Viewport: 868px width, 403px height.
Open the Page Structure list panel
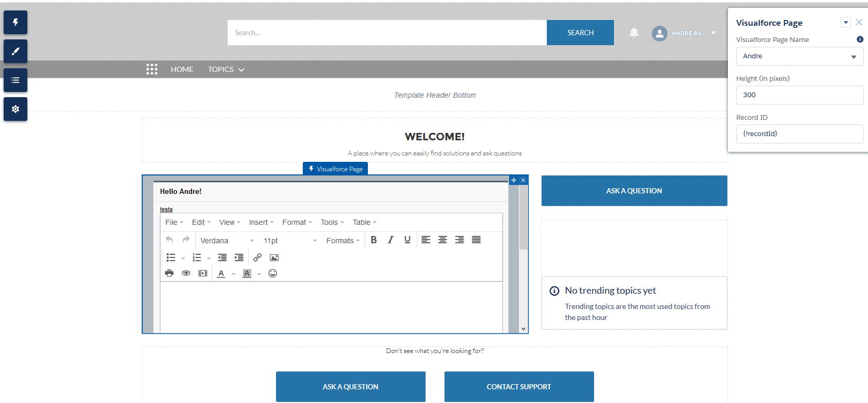coord(15,80)
